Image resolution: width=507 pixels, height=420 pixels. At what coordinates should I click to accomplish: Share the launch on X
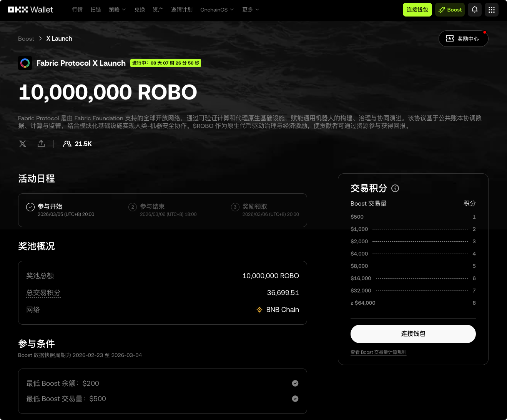[23, 144]
